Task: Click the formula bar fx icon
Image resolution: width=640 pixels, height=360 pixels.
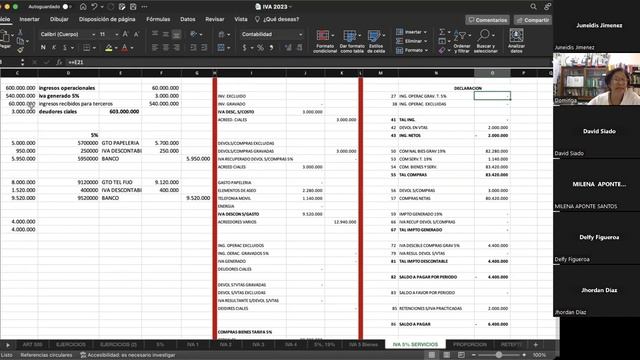Action: point(59,62)
